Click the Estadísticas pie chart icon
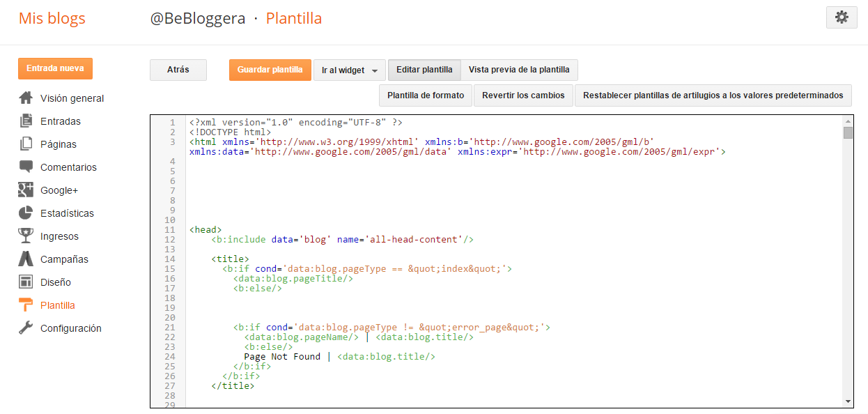The height and width of the screenshot is (414, 868). pyautogui.click(x=26, y=213)
